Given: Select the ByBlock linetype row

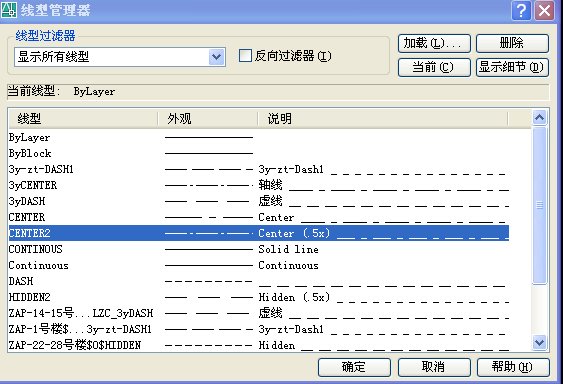Looking at the screenshot, I should pos(259,153).
